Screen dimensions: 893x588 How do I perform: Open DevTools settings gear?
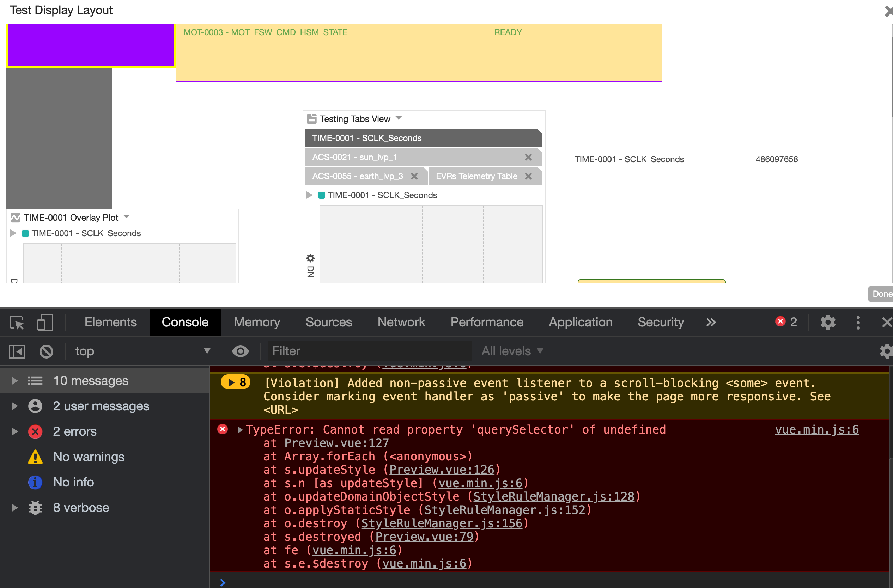coord(828,322)
